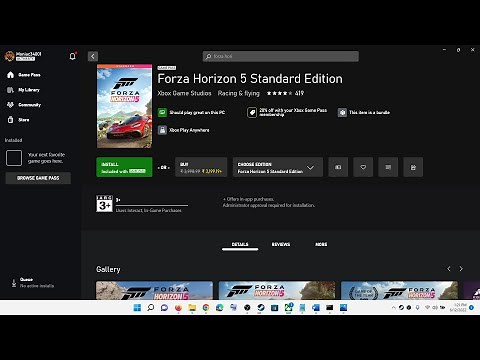Viewport: 480px width, 360px height.
Task: Click the gift purchase icon button
Action: pos(413,167)
